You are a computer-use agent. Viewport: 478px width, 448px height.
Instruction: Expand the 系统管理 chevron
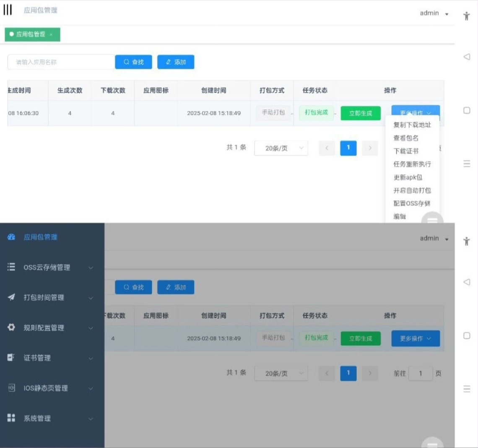(91, 419)
